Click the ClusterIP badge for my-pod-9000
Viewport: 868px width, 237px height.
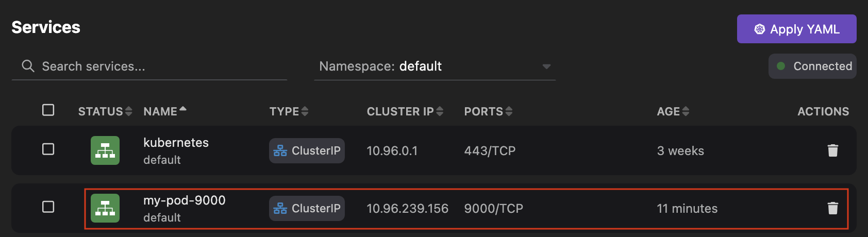(307, 208)
